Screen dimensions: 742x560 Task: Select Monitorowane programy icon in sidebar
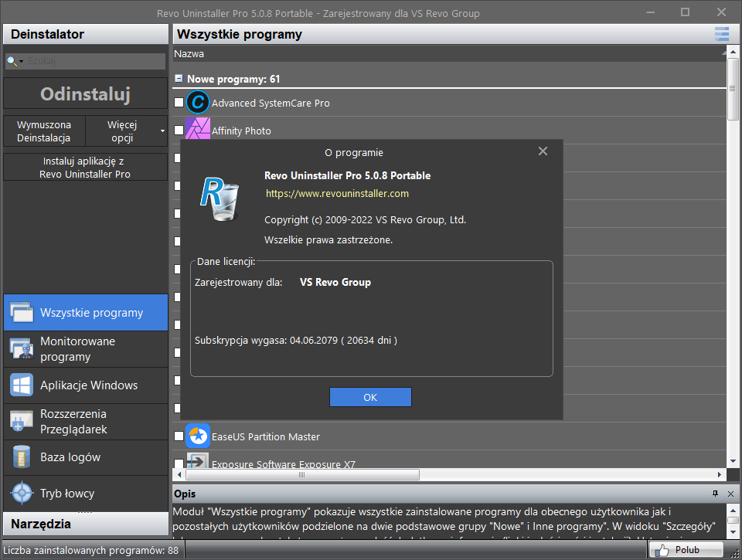(x=22, y=349)
